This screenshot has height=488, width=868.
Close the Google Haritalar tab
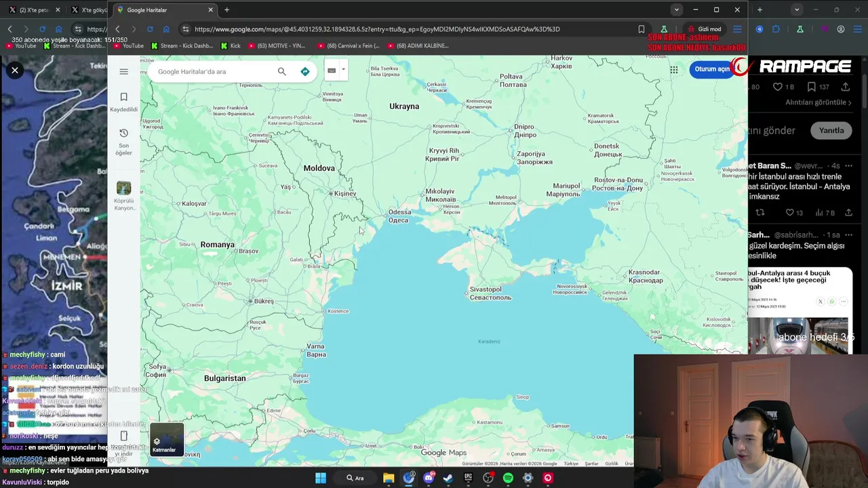(210, 10)
